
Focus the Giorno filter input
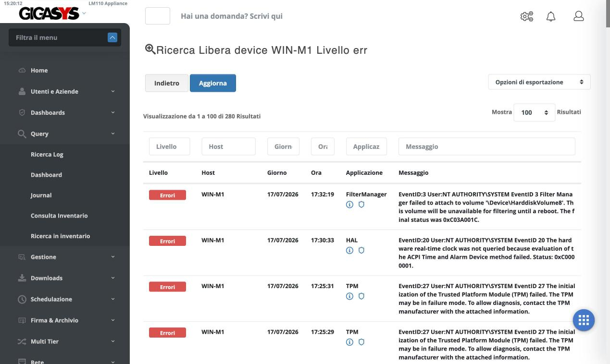click(x=283, y=146)
